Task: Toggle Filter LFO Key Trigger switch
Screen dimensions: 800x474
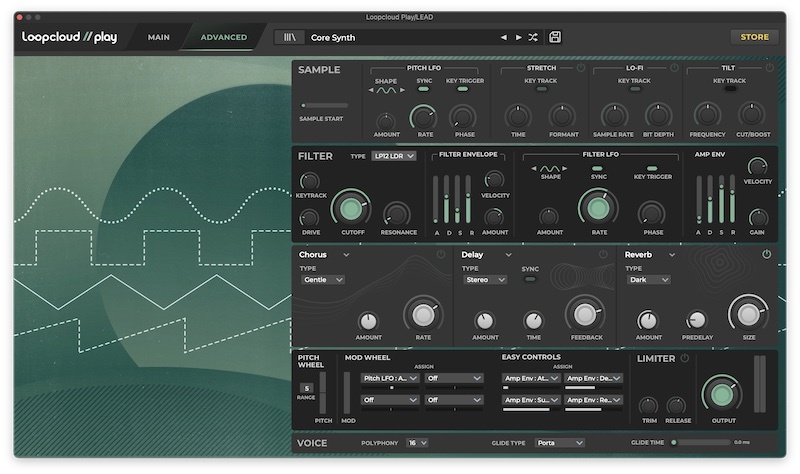Action: point(652,169)
